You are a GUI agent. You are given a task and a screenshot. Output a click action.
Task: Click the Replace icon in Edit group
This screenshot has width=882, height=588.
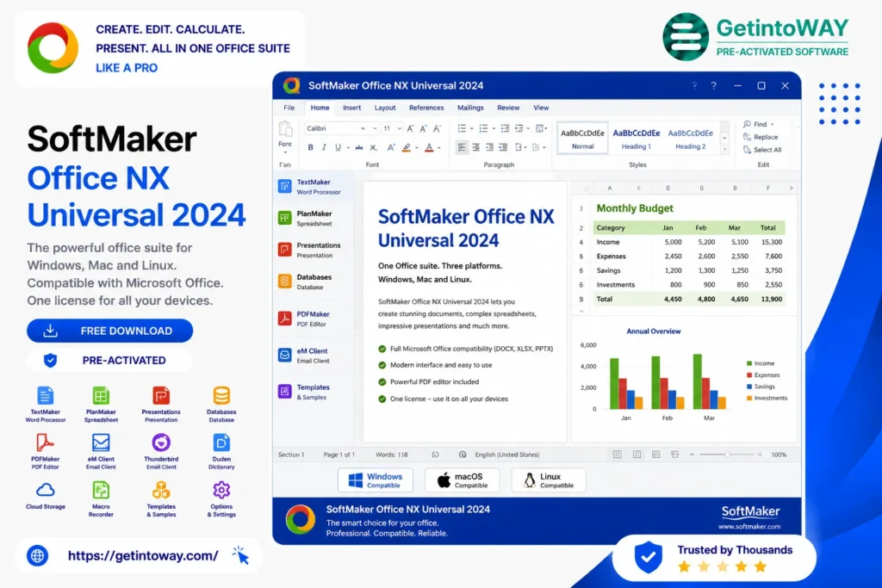747,137
